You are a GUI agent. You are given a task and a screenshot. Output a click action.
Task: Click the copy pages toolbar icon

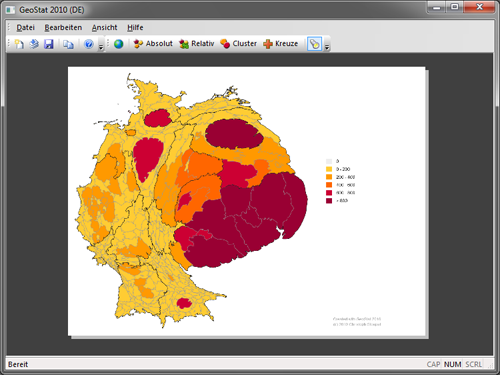[x=68, y=44]
